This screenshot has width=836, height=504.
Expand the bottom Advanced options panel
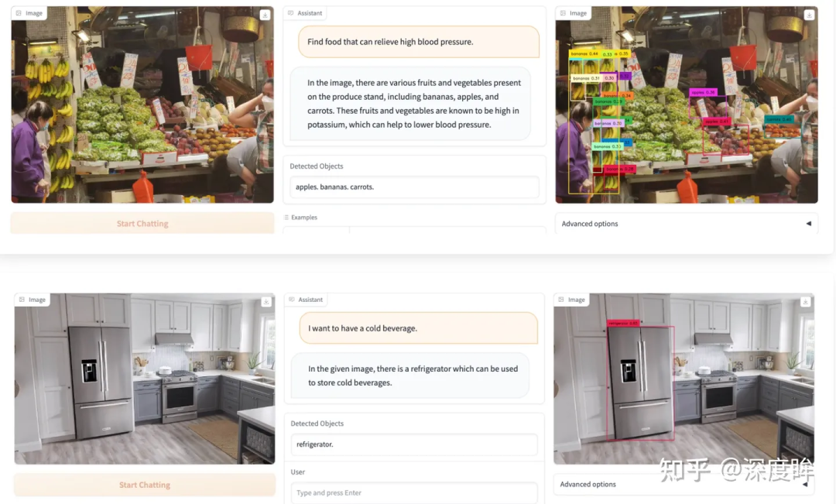(684, 485)
